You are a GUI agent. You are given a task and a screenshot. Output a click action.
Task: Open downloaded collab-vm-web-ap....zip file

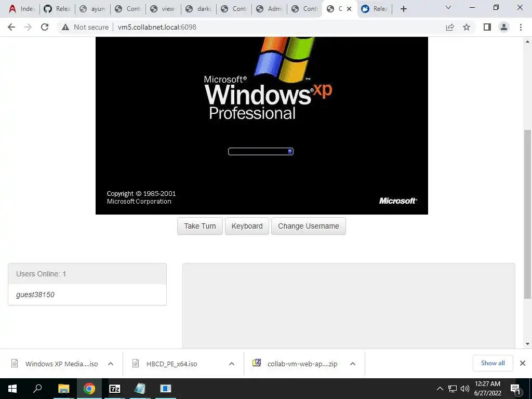295,364
